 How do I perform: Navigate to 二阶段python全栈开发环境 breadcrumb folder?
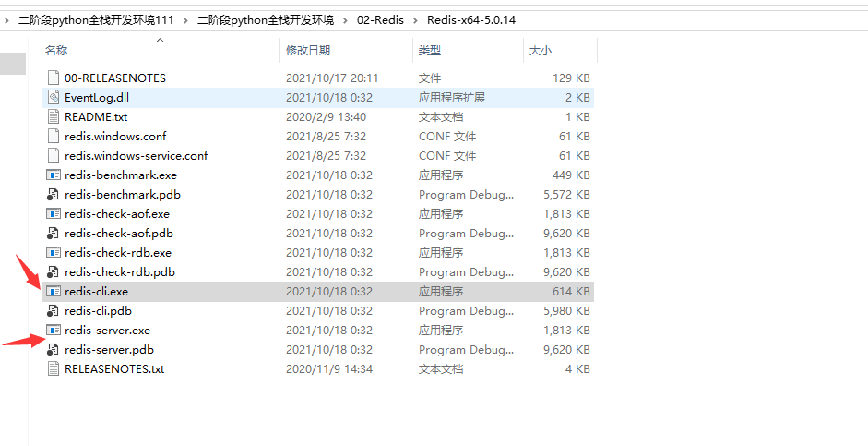coord(266,20)
